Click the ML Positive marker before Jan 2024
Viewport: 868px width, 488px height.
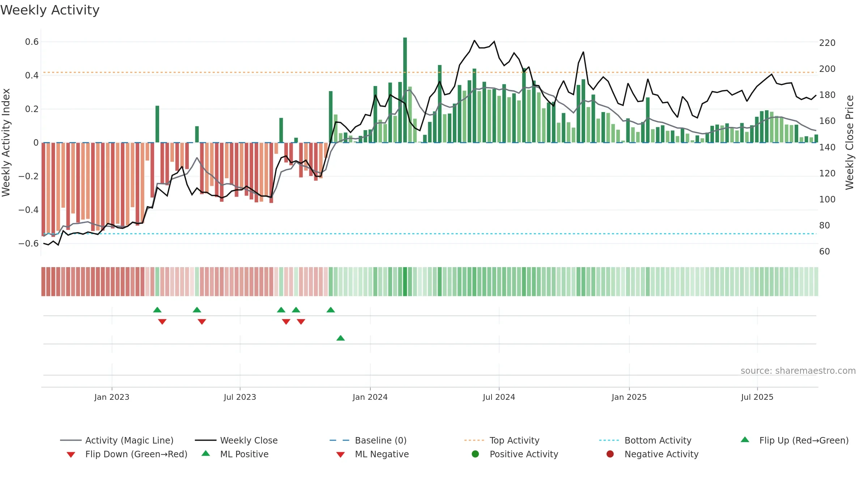[341, 338]
